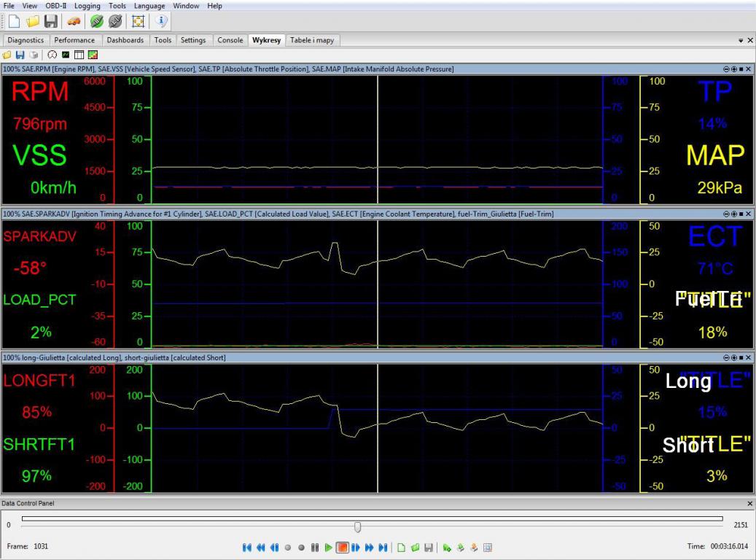The image size is (756, 560).
Task: Switch to the Dashboards tab
Action: [125, 40]
